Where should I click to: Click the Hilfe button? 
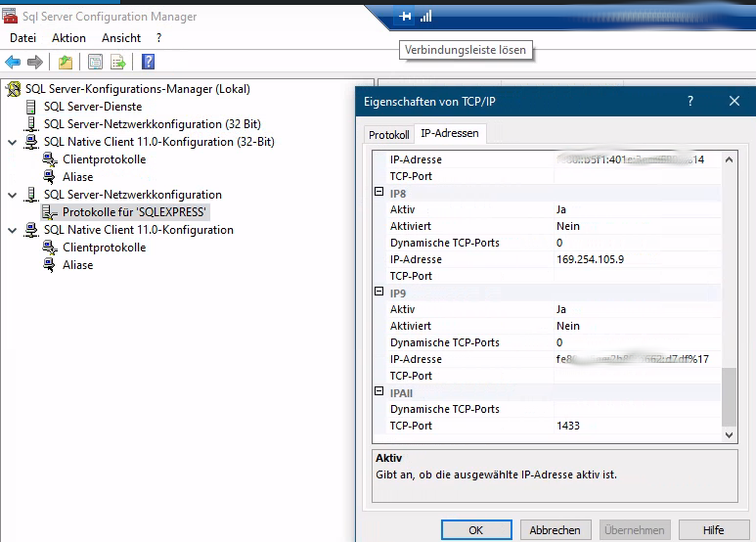click(x=713, y=530)
